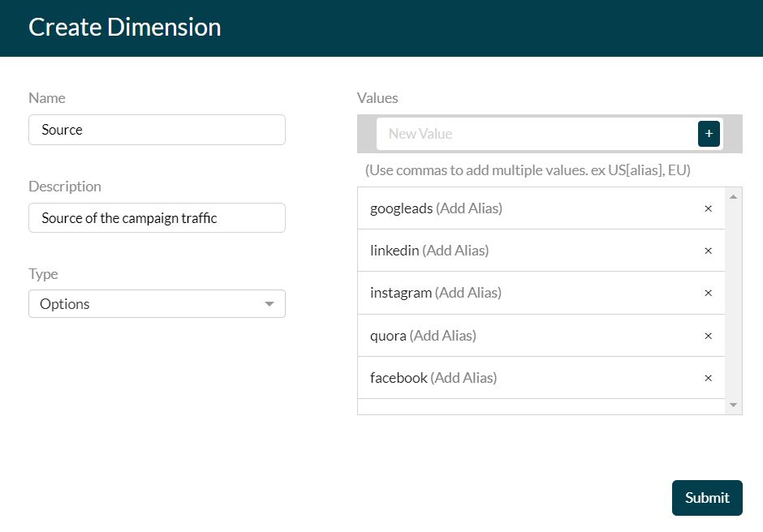
Task: Remove the instagram value with its × icon
Action: click(x=708, y=293)
